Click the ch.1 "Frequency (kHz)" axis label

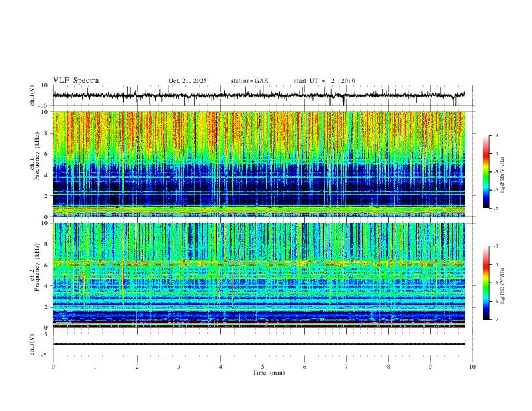tap(37, 156)
